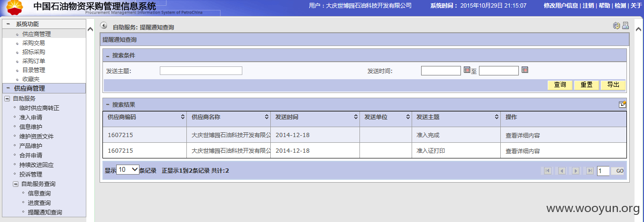Collapse the 自助服务 tree node
Viewport: 644px width, 222px height.
[x=7, y=99]
